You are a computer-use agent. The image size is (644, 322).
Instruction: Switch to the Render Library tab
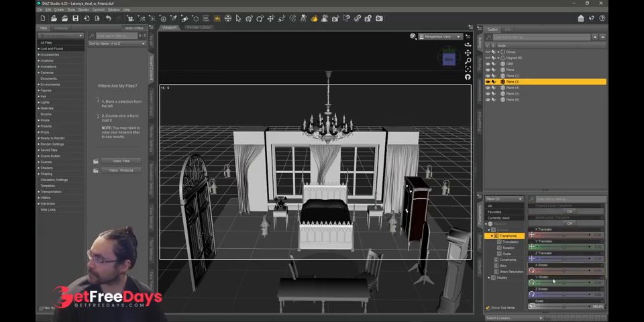(199, 28)
